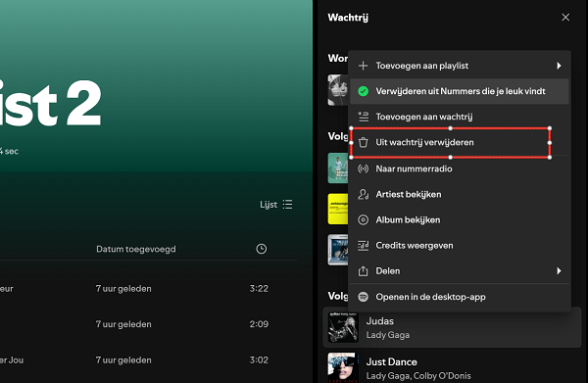Choose Openen in de desktop-app
588x383 pixels.
tap(460, 297)
